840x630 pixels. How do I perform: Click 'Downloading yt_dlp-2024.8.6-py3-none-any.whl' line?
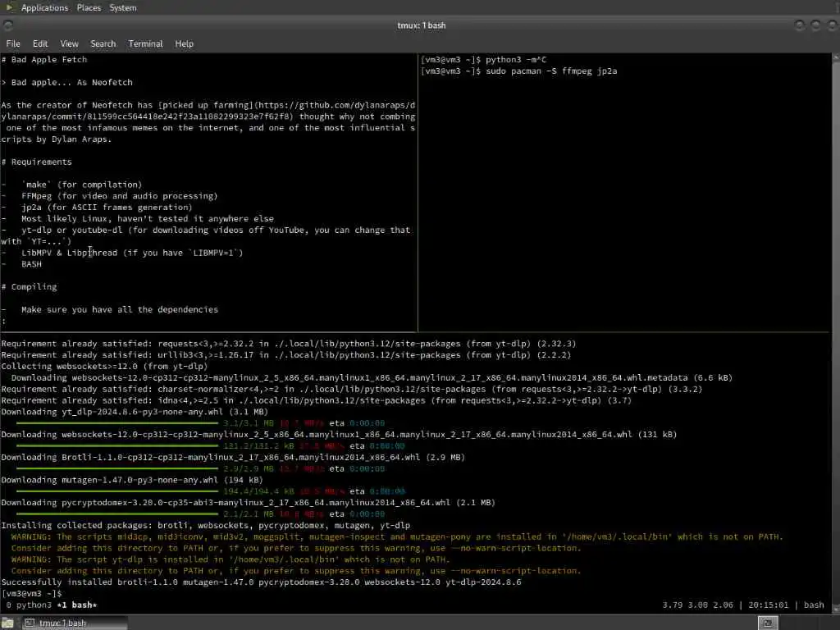click(x=135, y=412)
